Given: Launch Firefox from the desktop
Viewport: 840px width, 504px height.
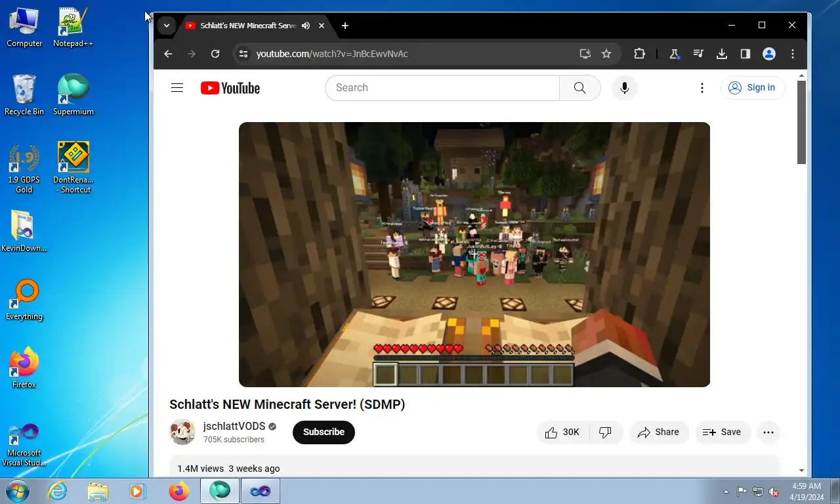Looking at the screenshot, I should pos(24,368).
